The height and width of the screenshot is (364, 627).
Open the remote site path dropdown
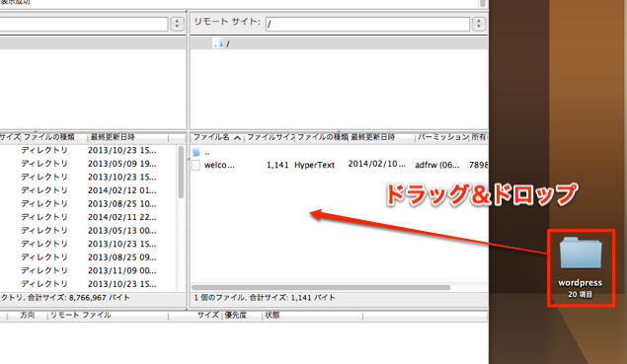click(479, 24)
